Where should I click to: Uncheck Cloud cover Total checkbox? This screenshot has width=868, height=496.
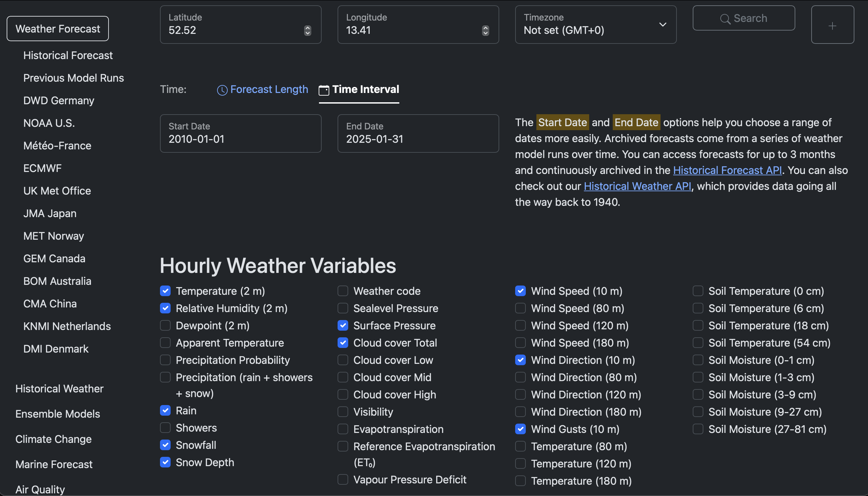click(343, 343)
